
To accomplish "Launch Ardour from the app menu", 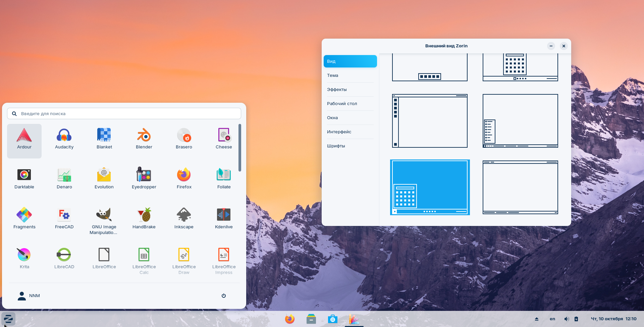I will [24, 141].
